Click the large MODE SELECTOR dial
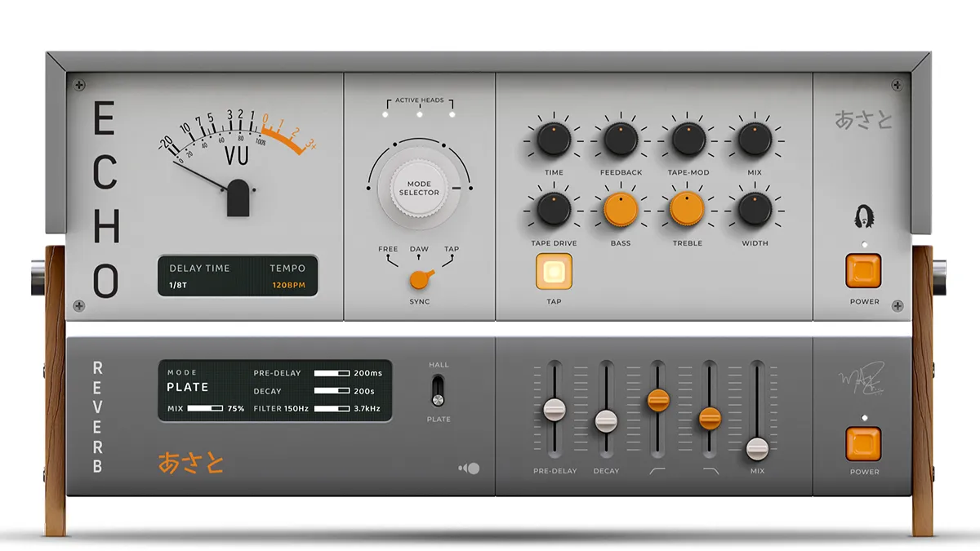Screen dimensions: 980x551 point(419,189)
